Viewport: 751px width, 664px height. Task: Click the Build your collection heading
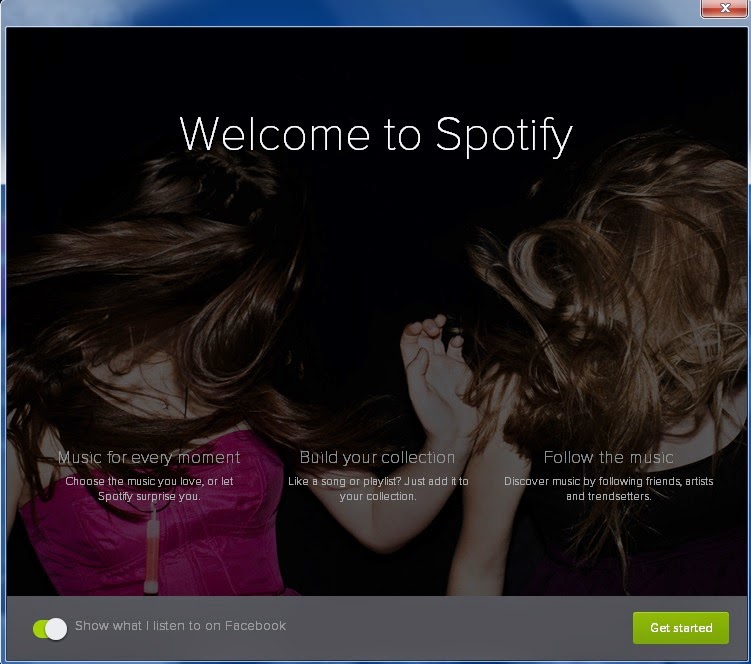tap(377, 458)
